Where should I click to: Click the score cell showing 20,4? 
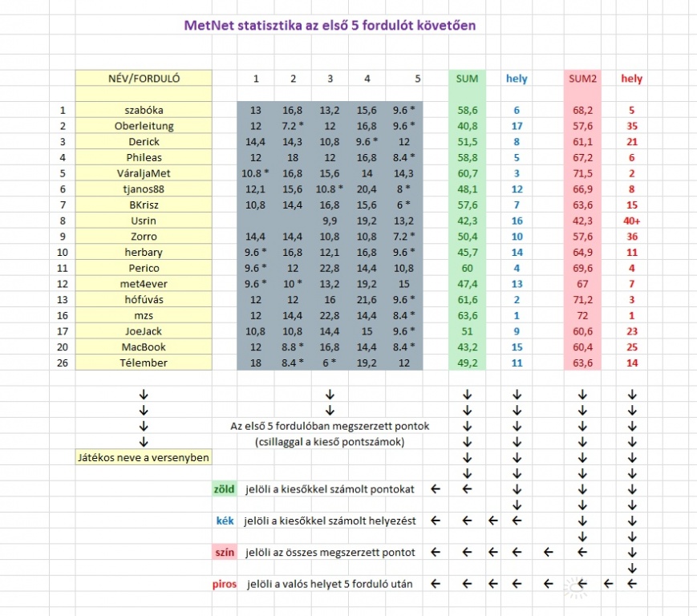[x=367, y=189]
